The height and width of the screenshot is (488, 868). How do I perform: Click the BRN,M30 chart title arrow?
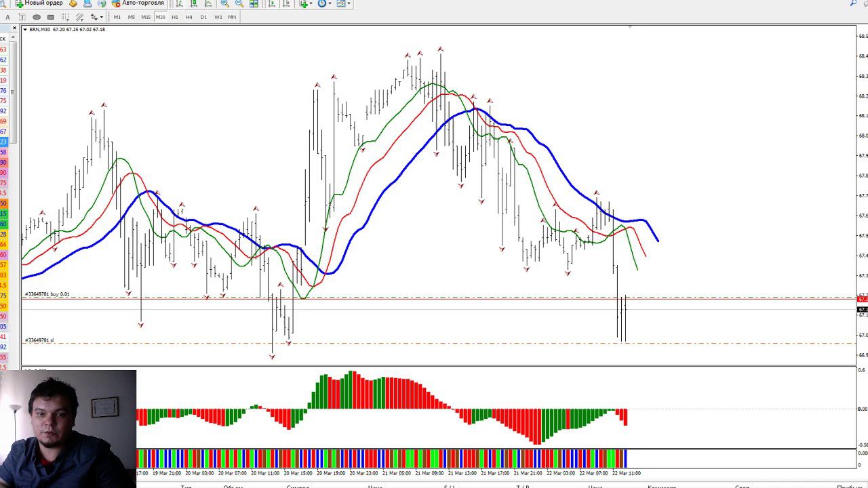[x=25, y=29]
